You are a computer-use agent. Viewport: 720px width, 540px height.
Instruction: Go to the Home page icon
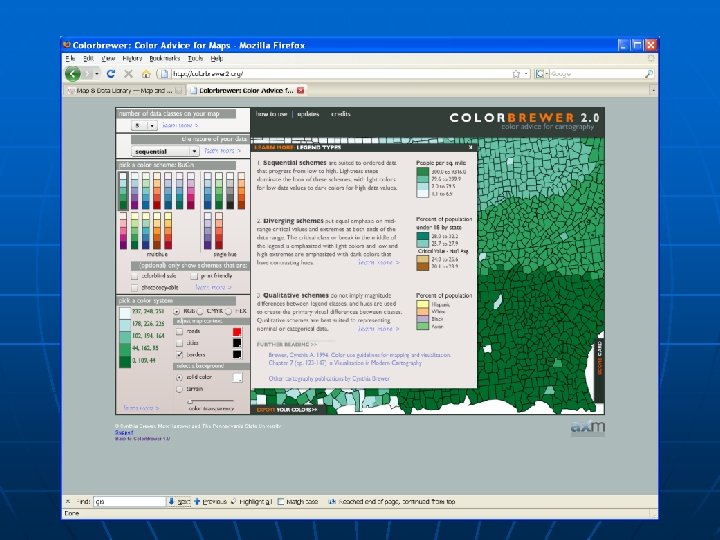point(146,73)
